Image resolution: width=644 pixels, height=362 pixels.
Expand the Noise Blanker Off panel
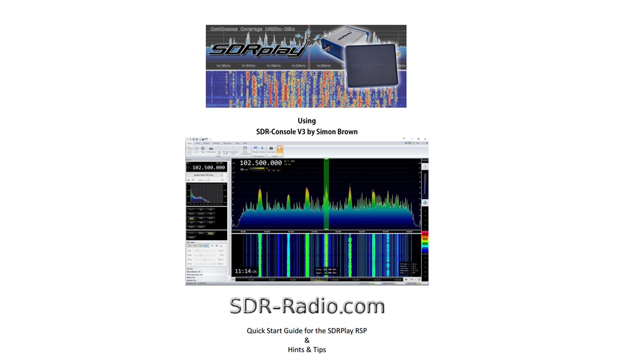pyautogui.click(x=206, y=271)
